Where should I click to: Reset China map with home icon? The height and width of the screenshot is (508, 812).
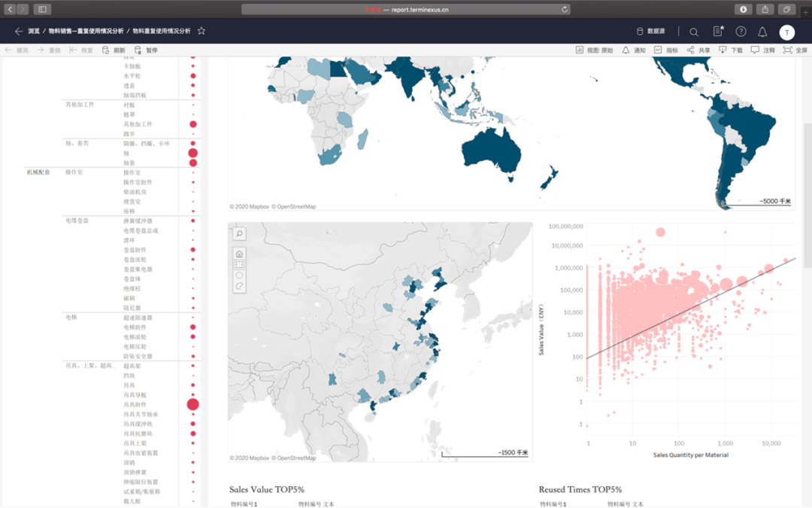coord(239,254)
